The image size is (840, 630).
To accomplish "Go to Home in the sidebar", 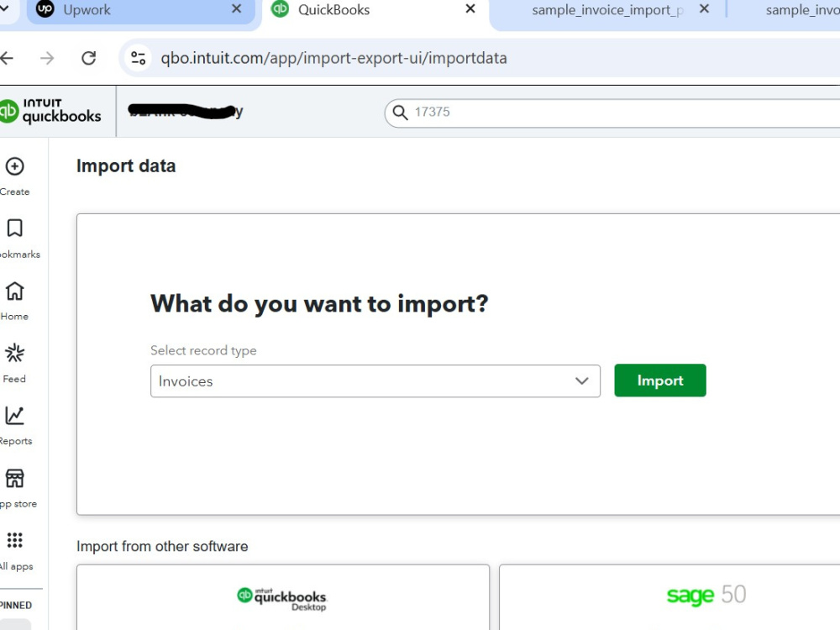I will point(14,301).
